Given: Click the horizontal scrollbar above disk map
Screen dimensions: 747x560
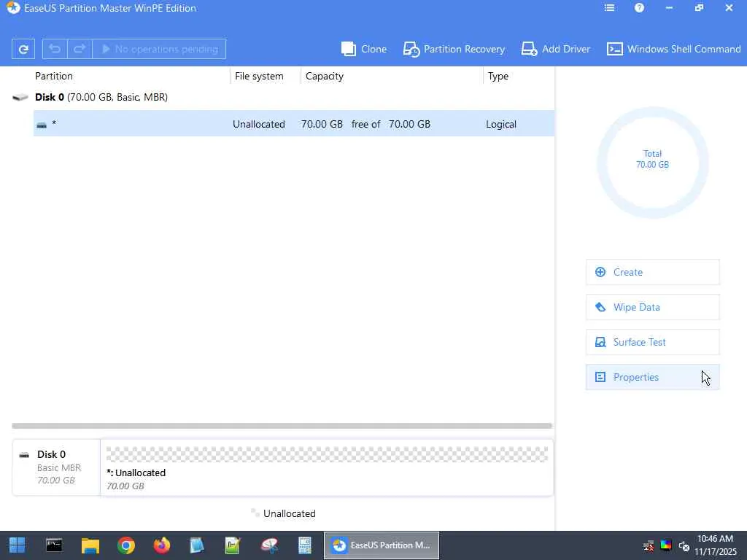Looking at the screenshot, I should pos(282,426).
